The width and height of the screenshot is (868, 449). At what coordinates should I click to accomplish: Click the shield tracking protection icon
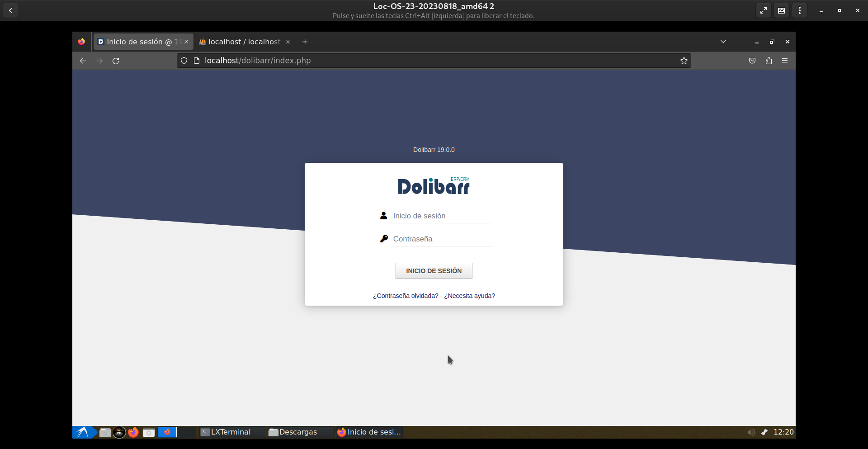click(184, 61)
